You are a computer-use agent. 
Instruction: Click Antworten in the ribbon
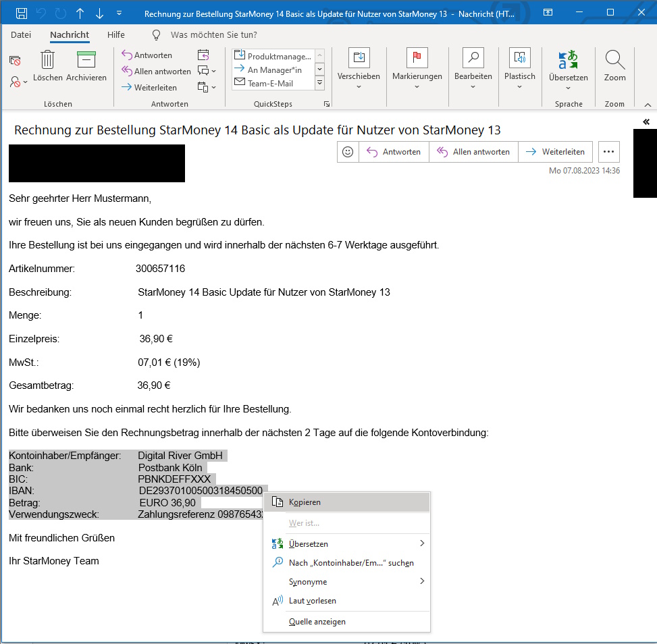click(x=147, y=55)
